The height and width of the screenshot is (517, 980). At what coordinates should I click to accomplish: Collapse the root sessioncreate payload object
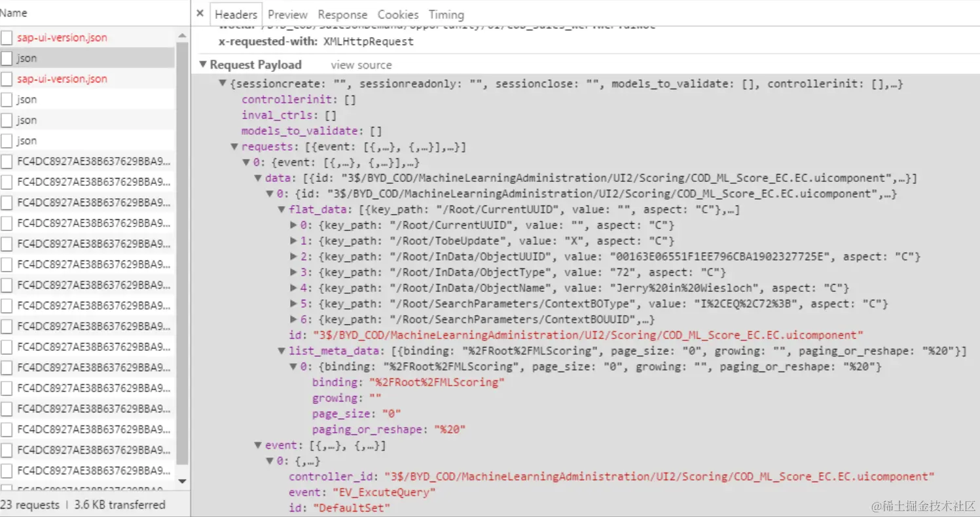pos(223,84)
